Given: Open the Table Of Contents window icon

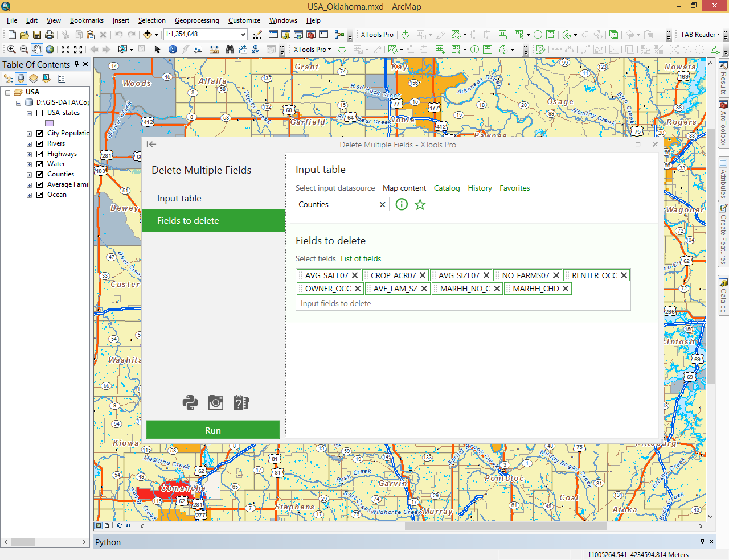Looking at the screenshot, I should [x=273, y=35].
